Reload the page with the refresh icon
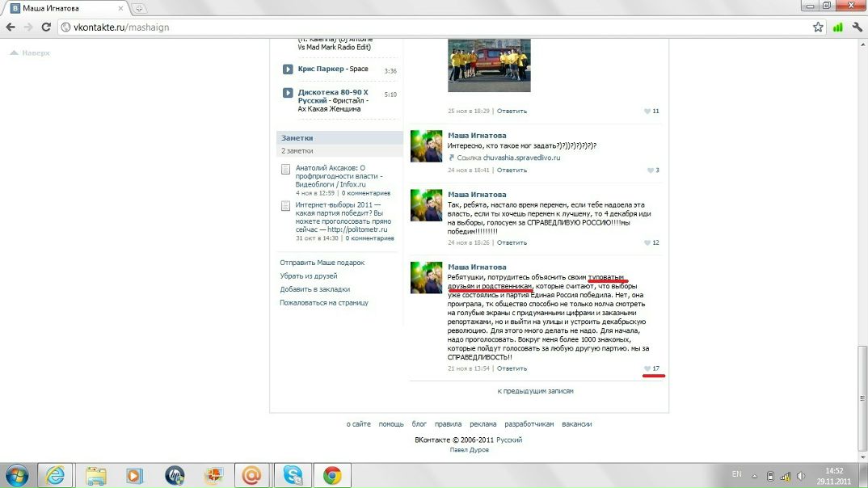The height and width of the screenshot is (488, 868). coord(47,27)
